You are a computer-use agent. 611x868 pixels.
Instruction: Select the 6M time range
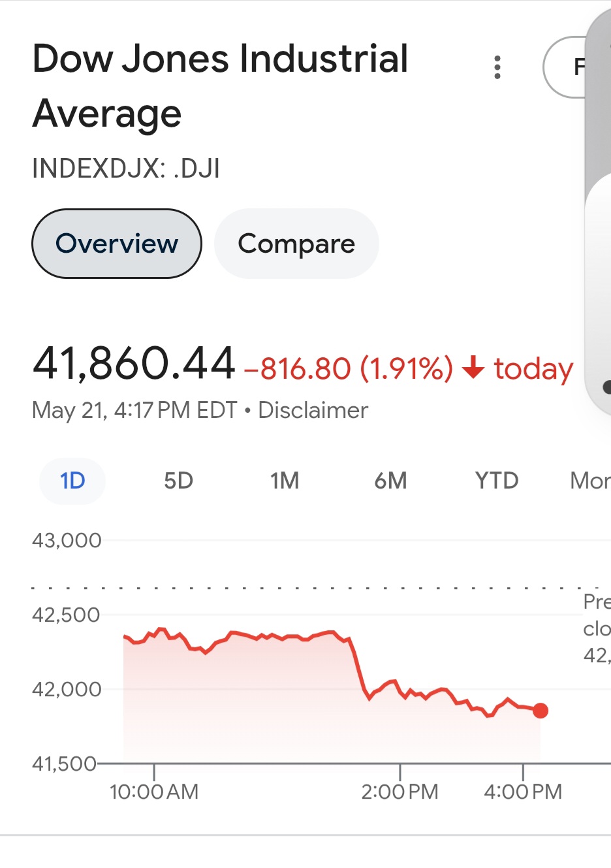tap(390, 481)
